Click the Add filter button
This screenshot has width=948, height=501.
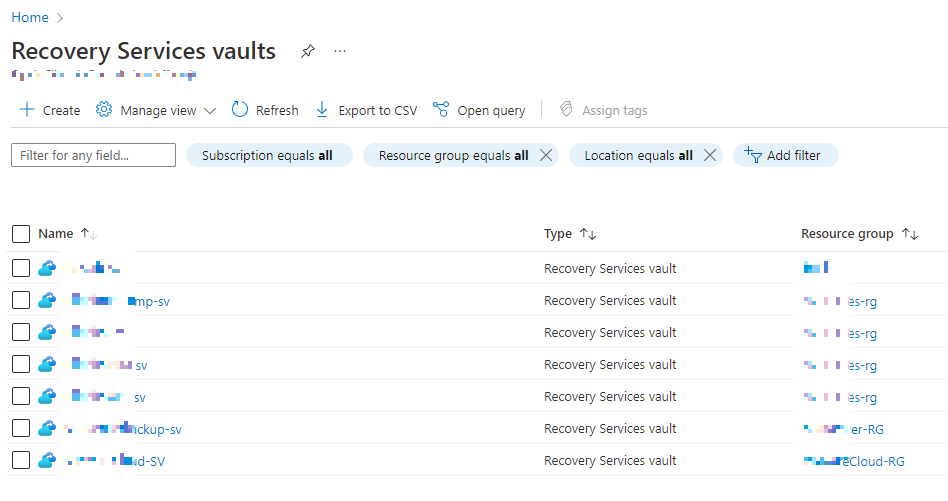click(785, 155)
